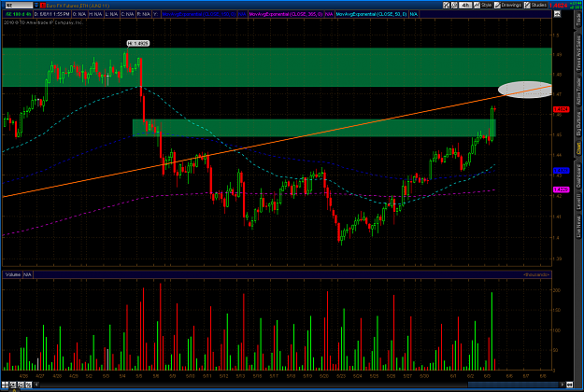This screenshot has width=584, height=392.
Task: Click the red 1.4624 price axis marker
Action: pyautogui.click(x=561, y=109)
